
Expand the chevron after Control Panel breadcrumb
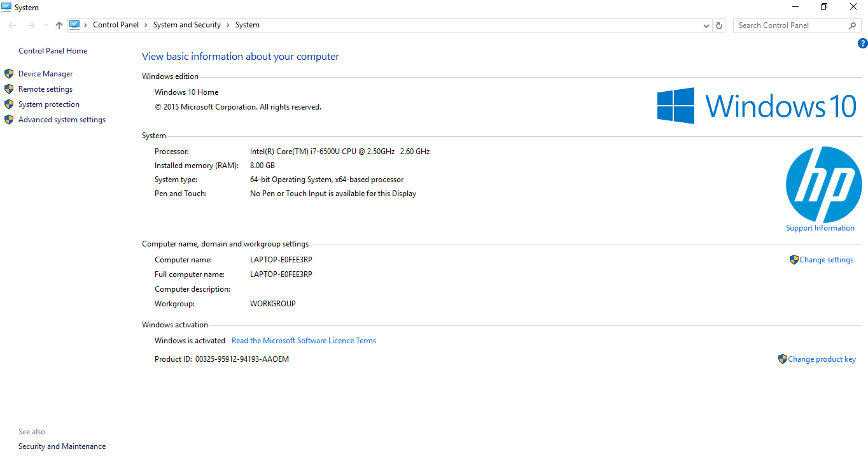pos(146,25)
